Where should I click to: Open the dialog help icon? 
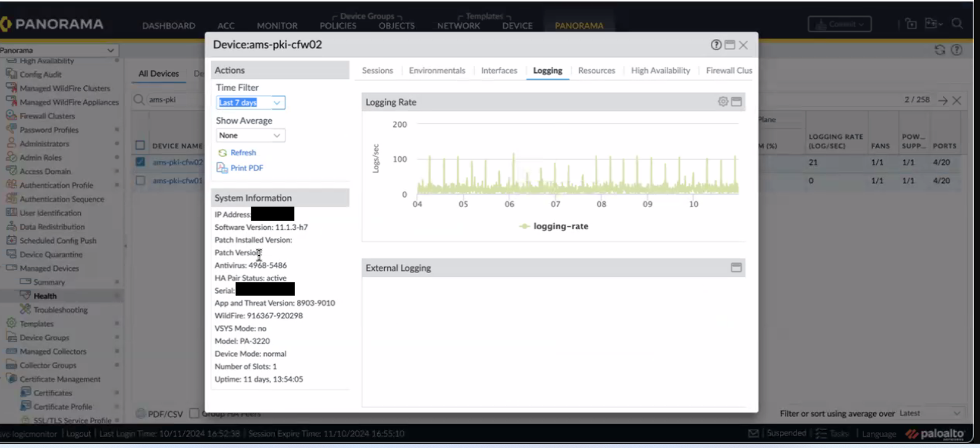click(716, 44)
